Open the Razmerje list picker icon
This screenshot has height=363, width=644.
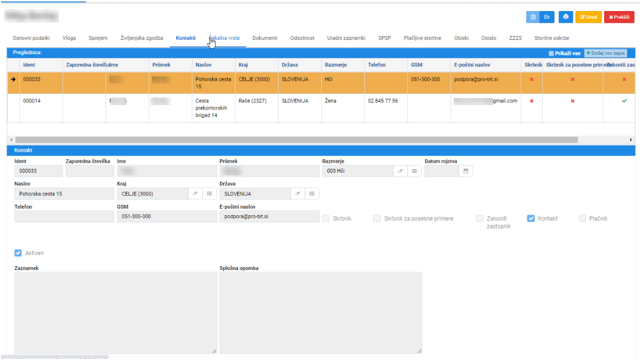[x=415, y=171]
